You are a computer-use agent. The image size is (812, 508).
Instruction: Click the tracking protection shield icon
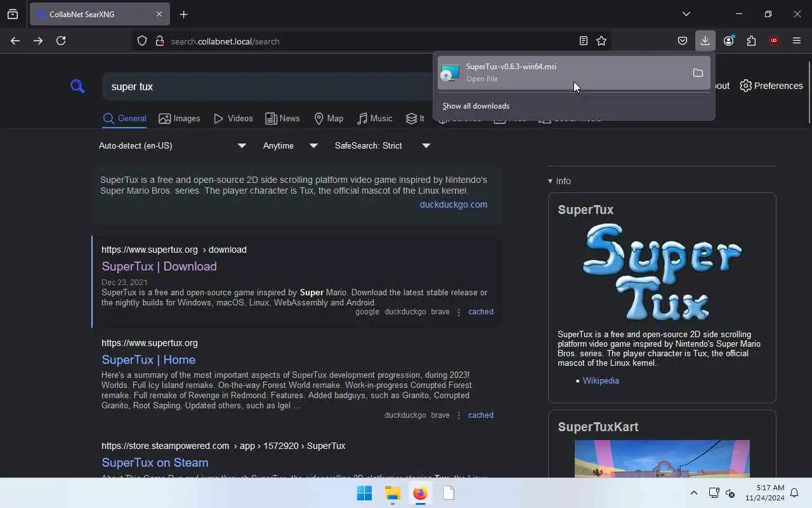click(142, 41)
